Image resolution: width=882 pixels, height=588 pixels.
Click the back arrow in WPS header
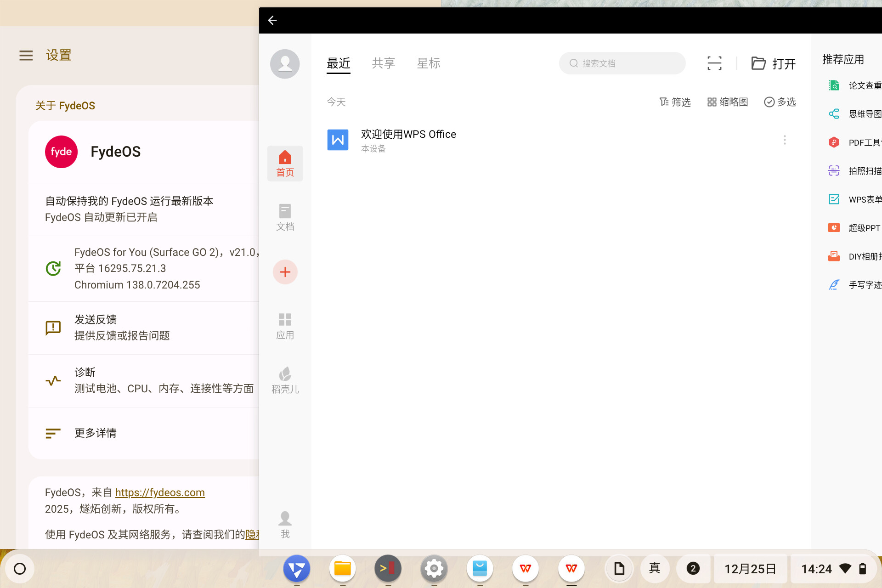272,20
